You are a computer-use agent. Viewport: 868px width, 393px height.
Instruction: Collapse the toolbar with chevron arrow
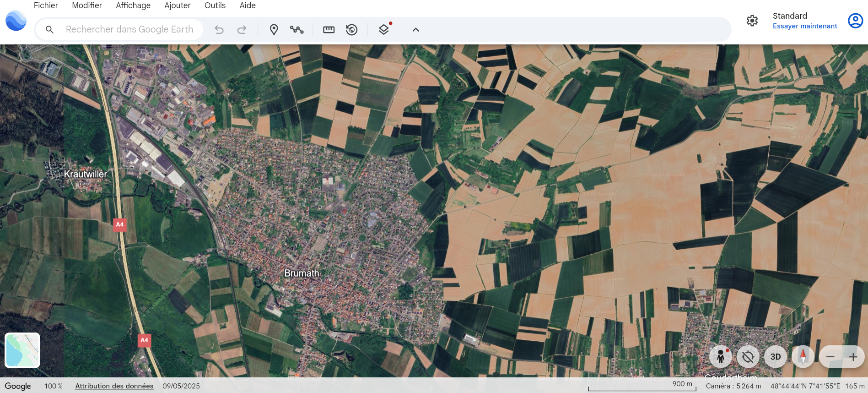(415, 30)
